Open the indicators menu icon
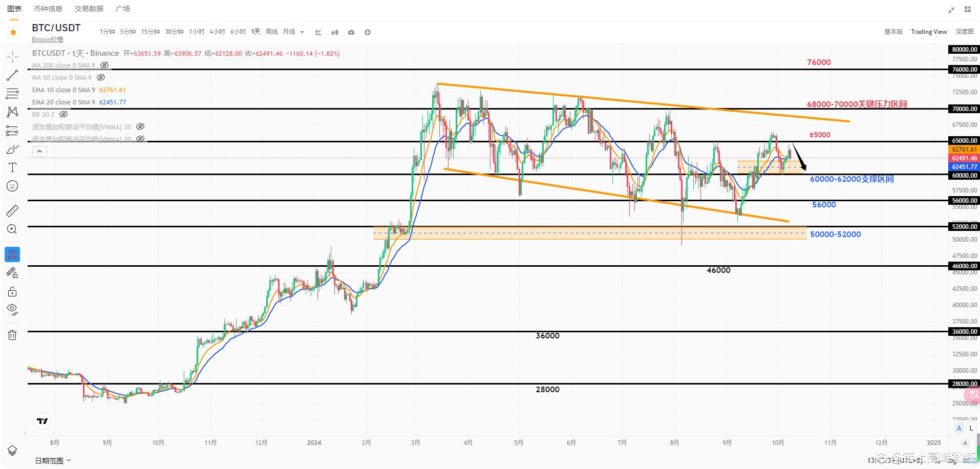This screenshot has width=980, height=469. click(x=318, y=32)
